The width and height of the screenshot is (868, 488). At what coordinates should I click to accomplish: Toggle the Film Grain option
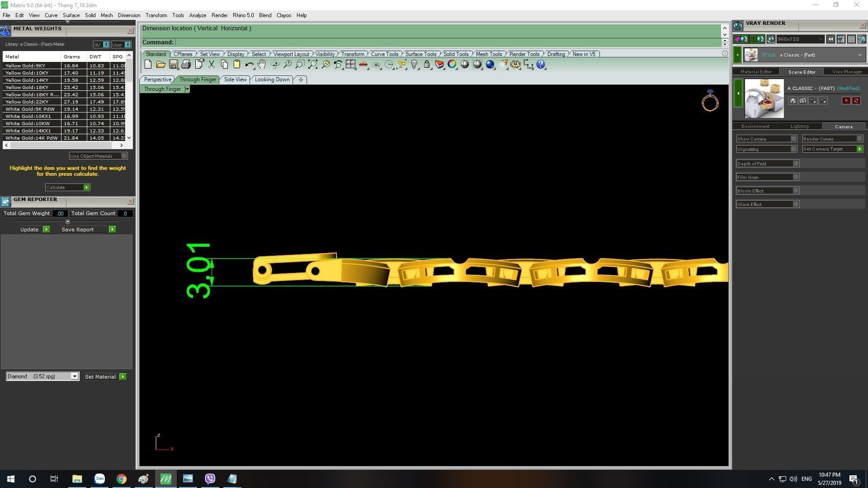click(768, 177)
